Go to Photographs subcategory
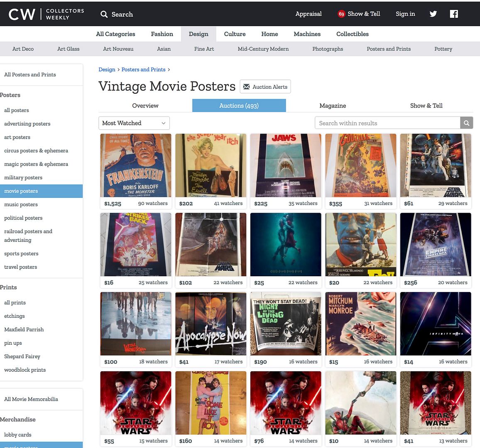 click(x=328, y=49)
